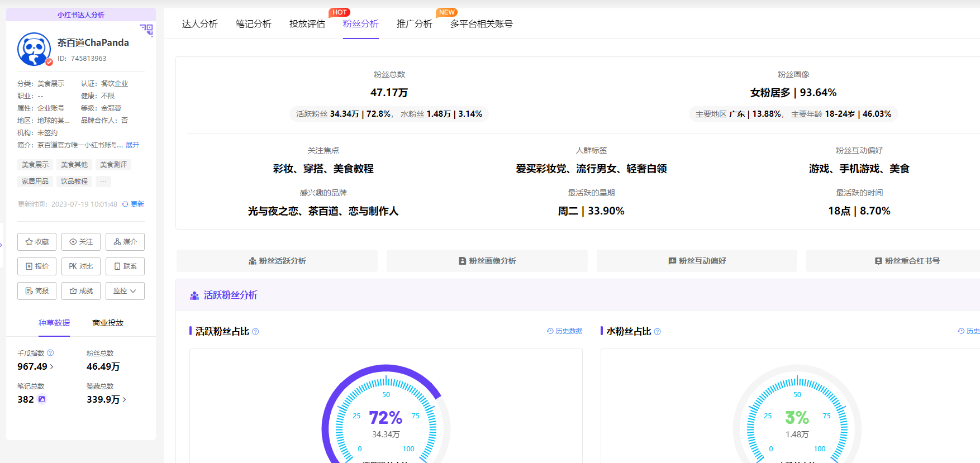The width and height of the screenshot is (980, 463).
Task: Click 爱买彩妆党、流行男女、轻奢白领 crowd tags
Action: 591,169
